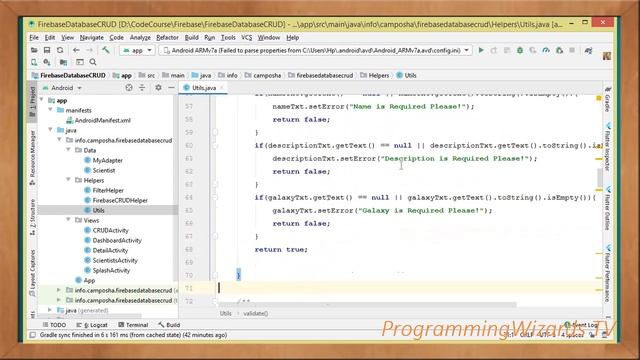Click the Layout Inspector icon in second toolbar row
Viewport: 640px width, 360px height.
80,62
